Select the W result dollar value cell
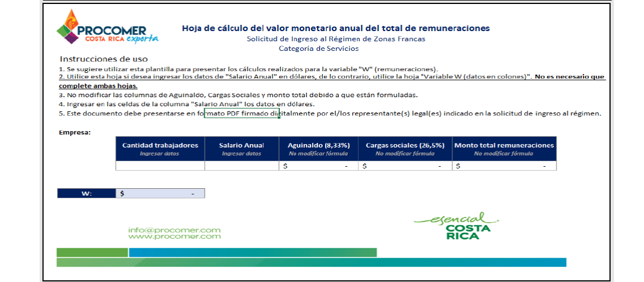Image resolution: width=644 pixels, height=282 pixels. 160,194
